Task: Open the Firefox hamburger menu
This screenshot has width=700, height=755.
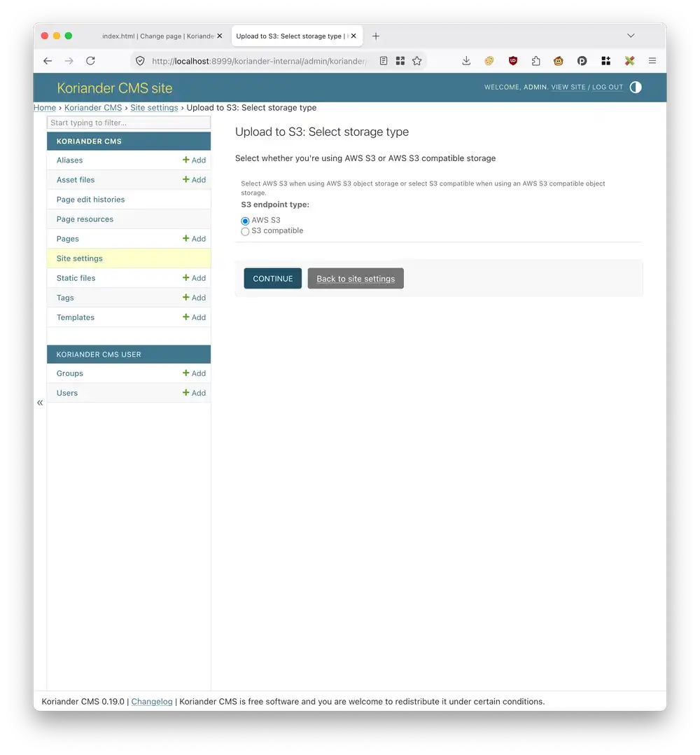Action: pyautogui.click(x=652, y=61)
